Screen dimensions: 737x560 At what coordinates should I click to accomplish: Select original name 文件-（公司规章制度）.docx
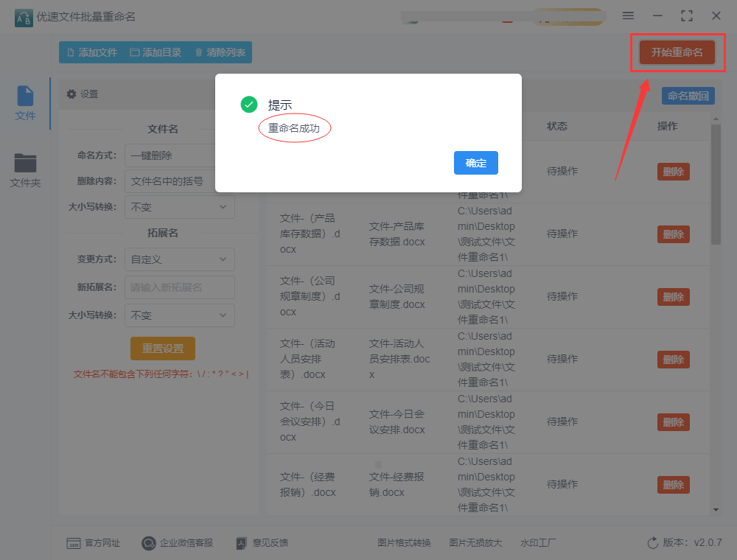pyautogui.click(x=310, y=296)
